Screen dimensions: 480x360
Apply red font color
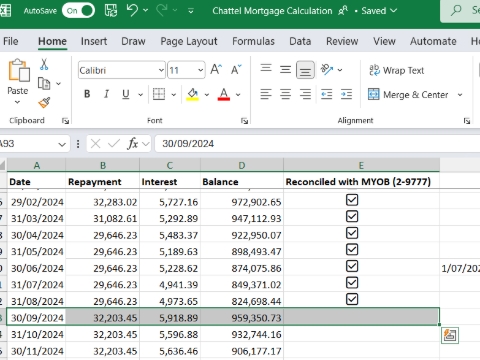(224, 94)
